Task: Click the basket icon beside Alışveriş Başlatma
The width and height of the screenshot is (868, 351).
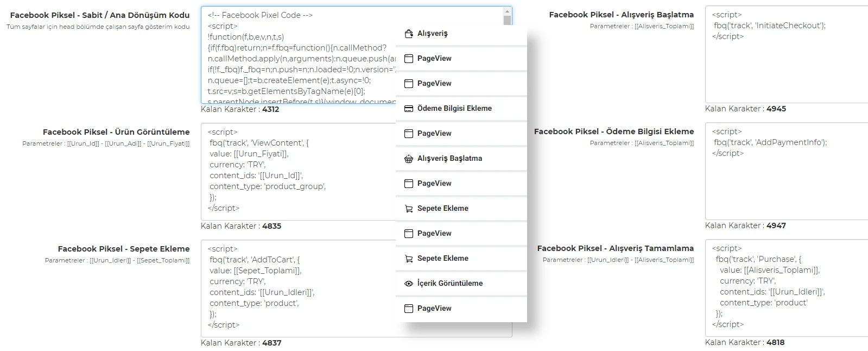Action: tap(409, 159)
